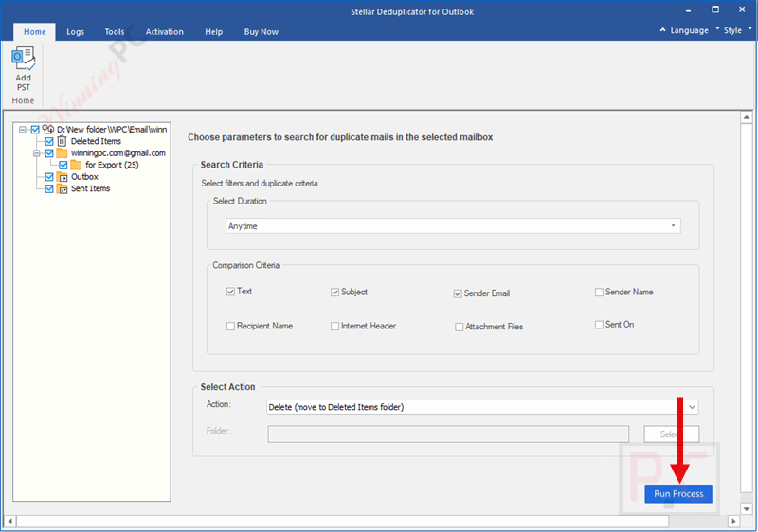Viewport: 758px width, 532px height.
Task: Open the Logs tab
Action: click(76, 32)
